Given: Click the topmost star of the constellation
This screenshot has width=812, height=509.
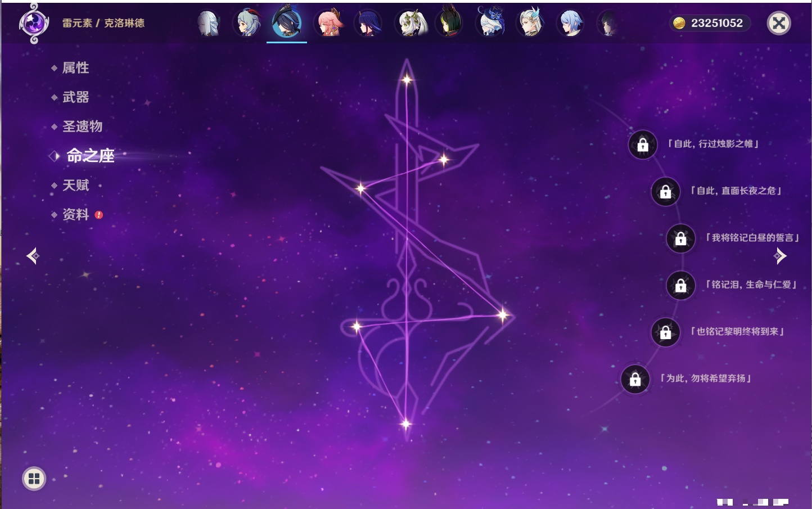Looking at the screenshot, I should point(407,80).
